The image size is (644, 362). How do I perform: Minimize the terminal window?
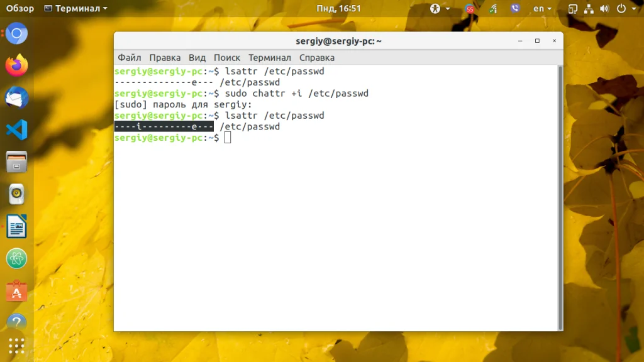520,41
